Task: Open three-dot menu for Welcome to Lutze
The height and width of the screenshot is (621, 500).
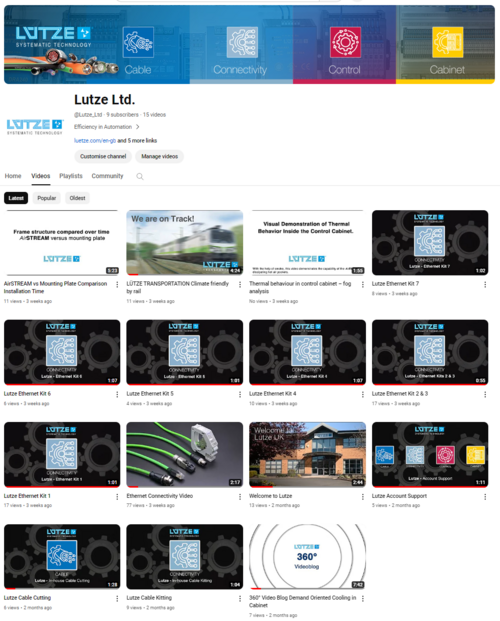Action: 363,496
